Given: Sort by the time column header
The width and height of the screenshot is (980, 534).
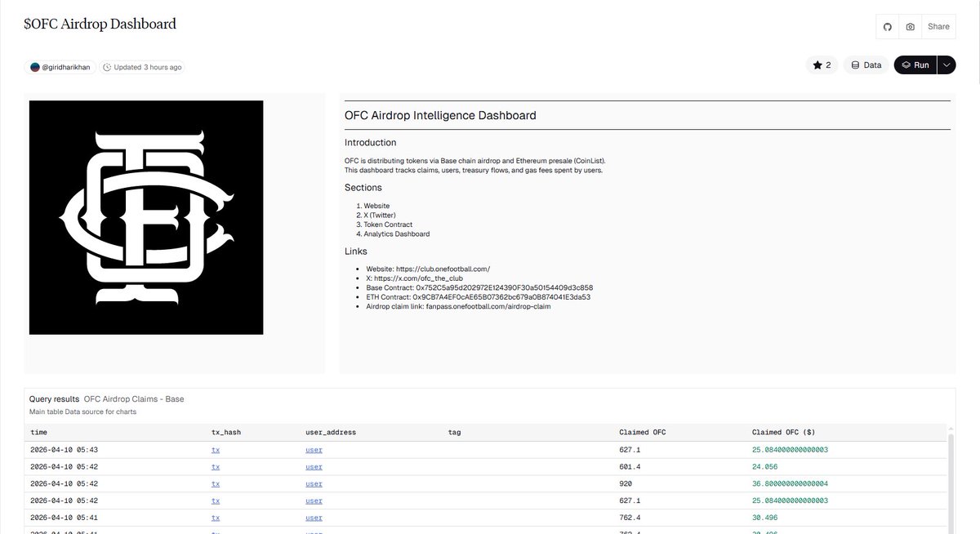Looking at the screenshot, I should [x=40, y=432].
